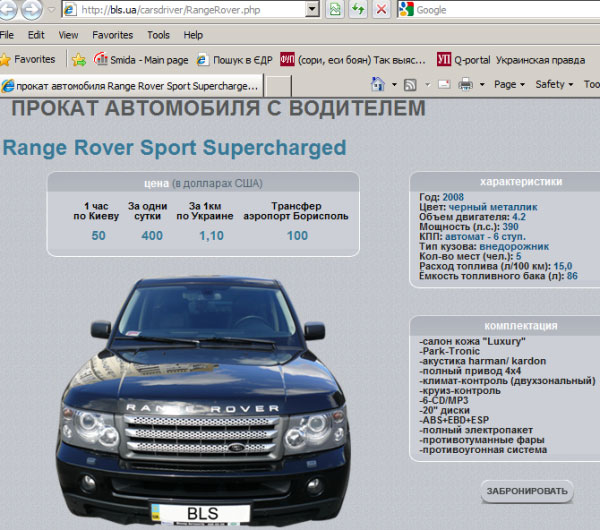
Task: Click the Add to Favorites Bar star icon
Action: click(x=79, y=59)
